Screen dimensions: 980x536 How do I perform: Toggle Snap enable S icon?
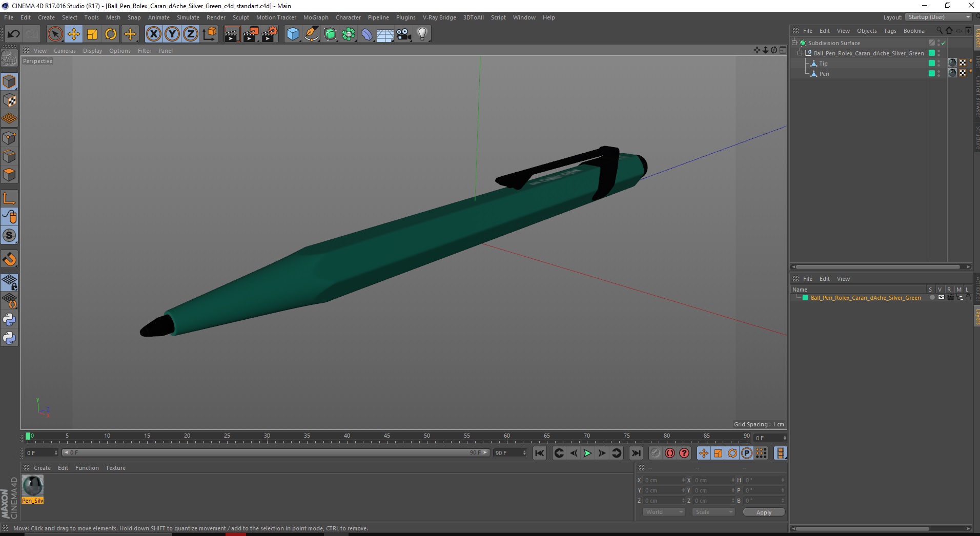(x=9, y=235)
